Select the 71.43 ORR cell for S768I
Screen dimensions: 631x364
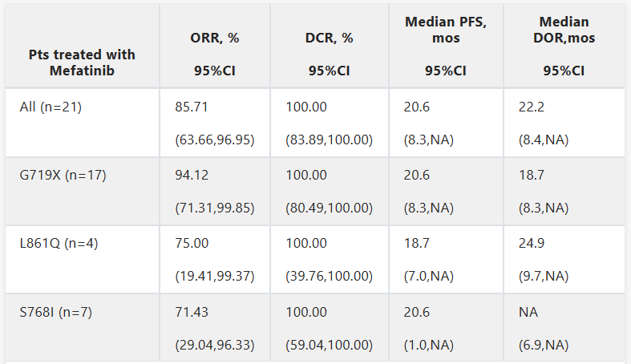(192, 313)
